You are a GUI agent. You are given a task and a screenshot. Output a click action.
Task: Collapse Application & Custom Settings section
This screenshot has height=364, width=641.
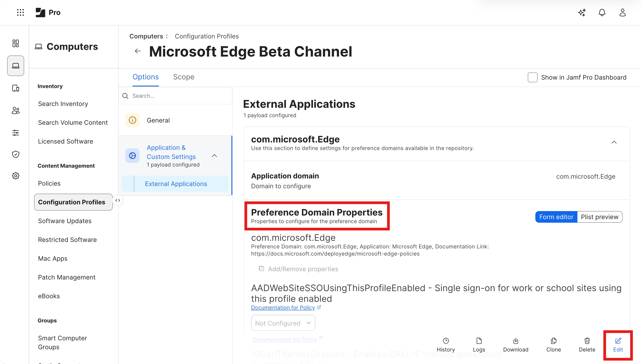point(214,156)
